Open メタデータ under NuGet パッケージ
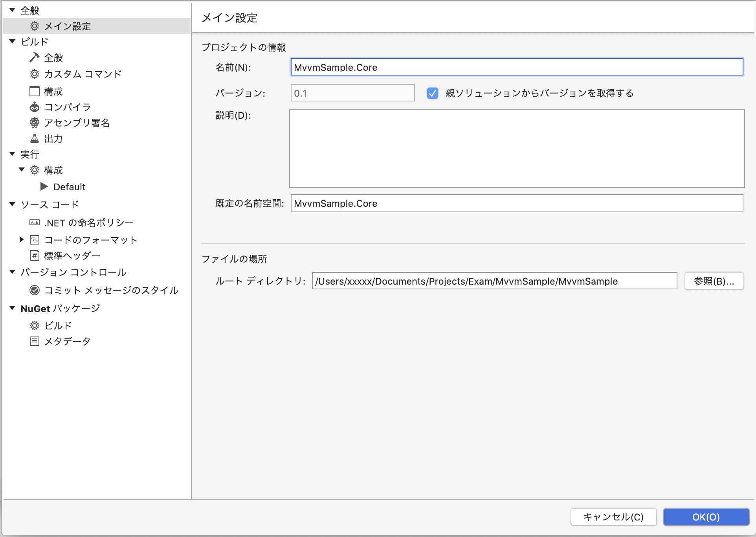Image resolution: width=756 pixels, height=537 pixels. pyautogui.click(x=68, y=341)
